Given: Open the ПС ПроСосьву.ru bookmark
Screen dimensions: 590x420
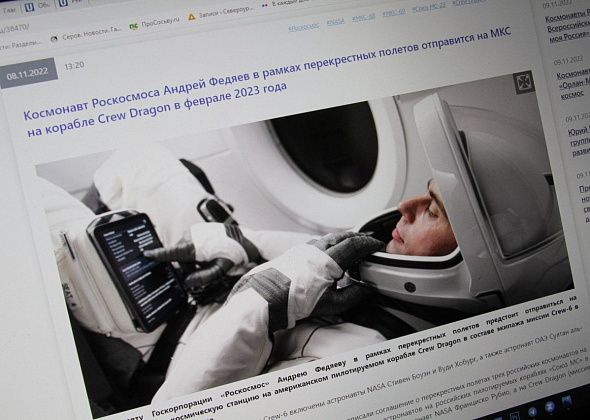Looking at the screenshot, I should [x=154, y=23].
